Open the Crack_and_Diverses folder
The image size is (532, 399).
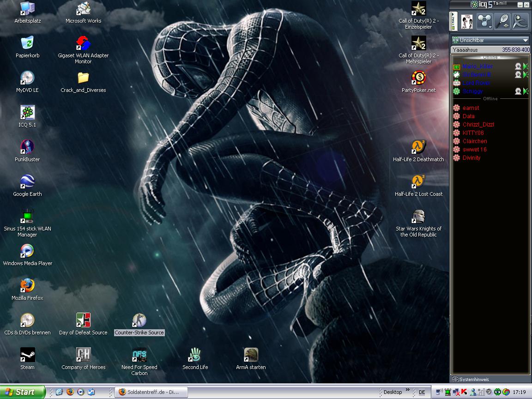click(83, 79)
